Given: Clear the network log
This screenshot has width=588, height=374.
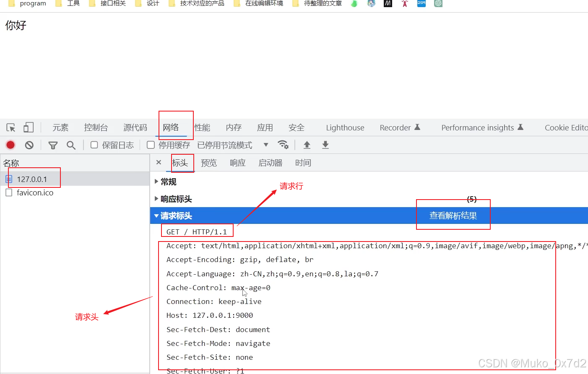Looking at the screenshot, I should pyautogui.click(x=29, y=145).
